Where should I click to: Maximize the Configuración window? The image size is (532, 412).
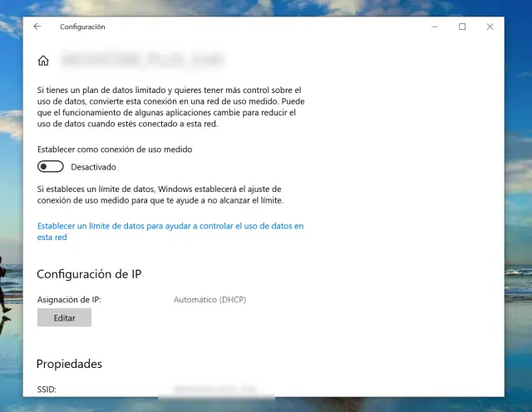[x=462, y=27]
